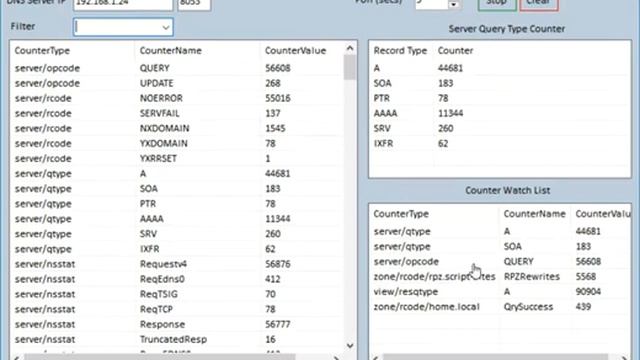Screen dimensions: 640x360
Task: Select watch list server/opcode QUERY row
Action: [x=500, y=262]
